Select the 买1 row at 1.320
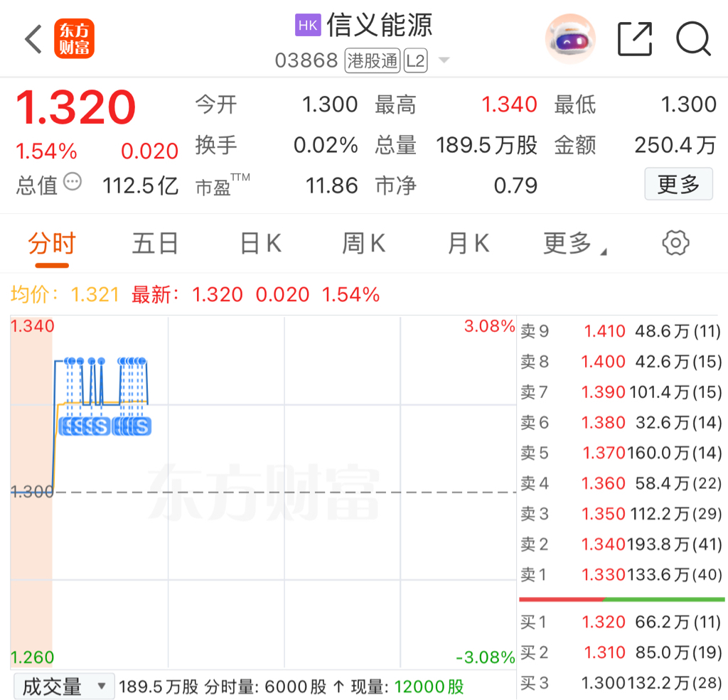 tap(621, 622)
